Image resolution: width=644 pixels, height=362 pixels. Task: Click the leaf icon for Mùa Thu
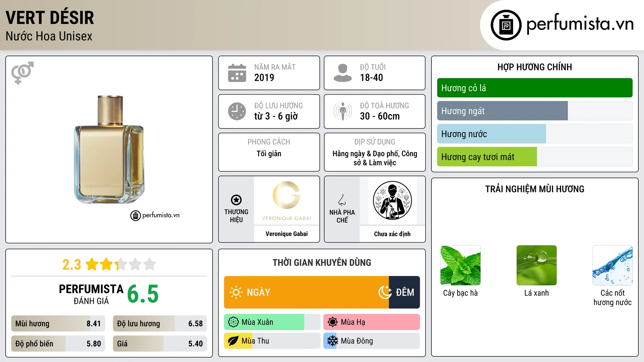pyautogui.click(x=233, y=341)
